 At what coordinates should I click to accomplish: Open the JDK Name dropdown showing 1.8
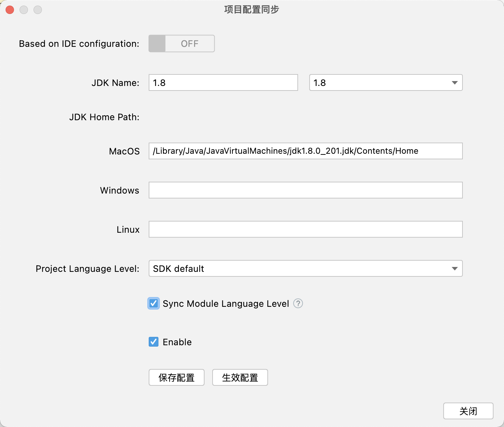tap(385, 83)
